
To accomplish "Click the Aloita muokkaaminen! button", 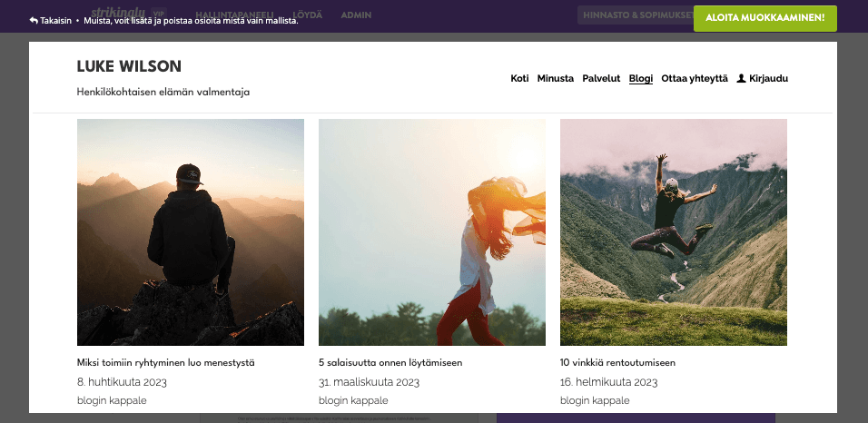I will click(x=765, y=18).
